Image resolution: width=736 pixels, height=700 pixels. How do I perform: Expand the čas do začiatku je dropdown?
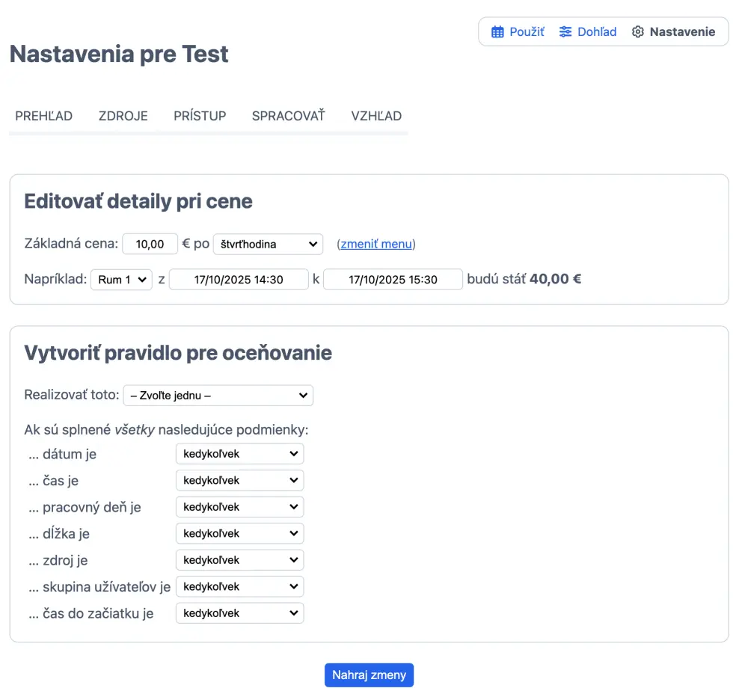pyautogui.click(x=239, y=613)
